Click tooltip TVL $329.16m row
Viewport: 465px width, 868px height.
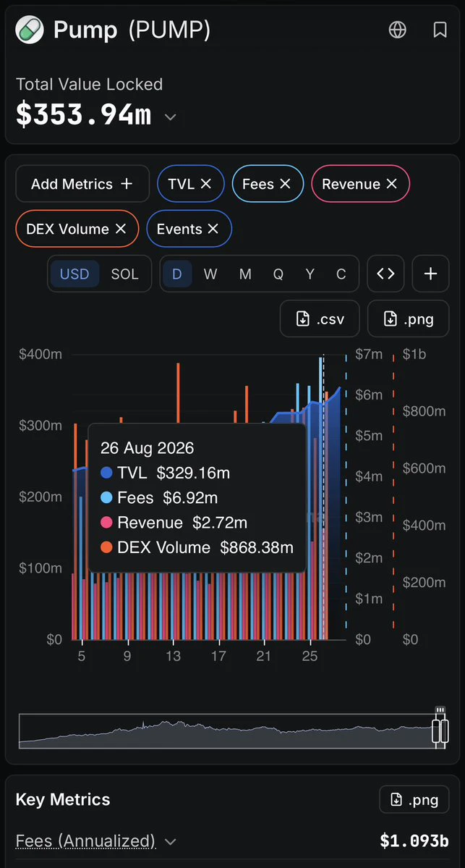(166, 473)
